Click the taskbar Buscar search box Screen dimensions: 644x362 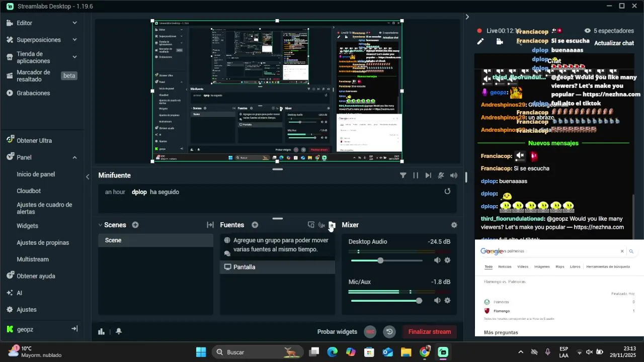pyautogui.click(x=257, y=352)
